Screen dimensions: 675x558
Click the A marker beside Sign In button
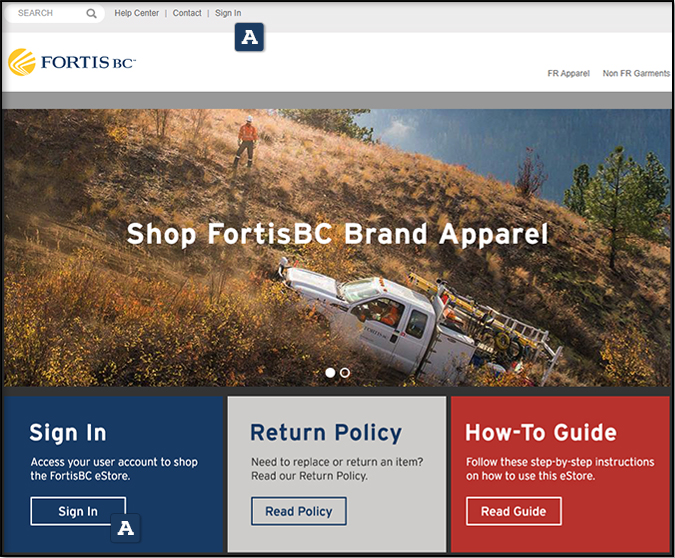tap(125, 528)
